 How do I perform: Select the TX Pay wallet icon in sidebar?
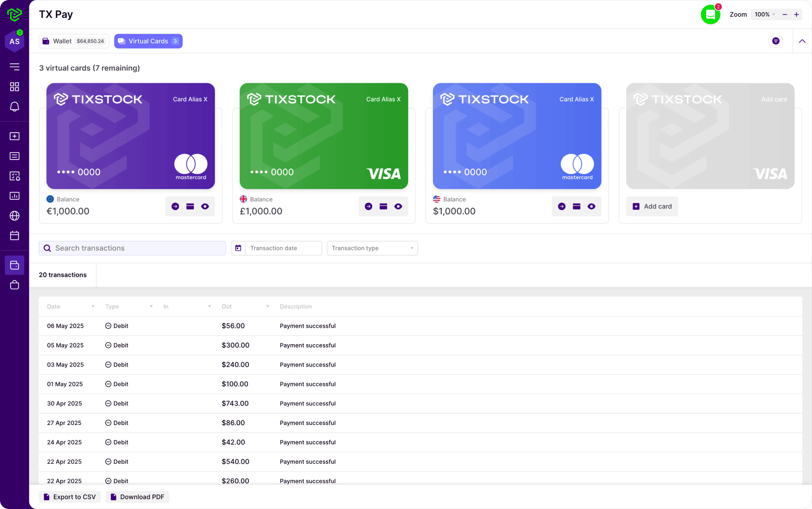pyautogui.click(x=15, y=265)
